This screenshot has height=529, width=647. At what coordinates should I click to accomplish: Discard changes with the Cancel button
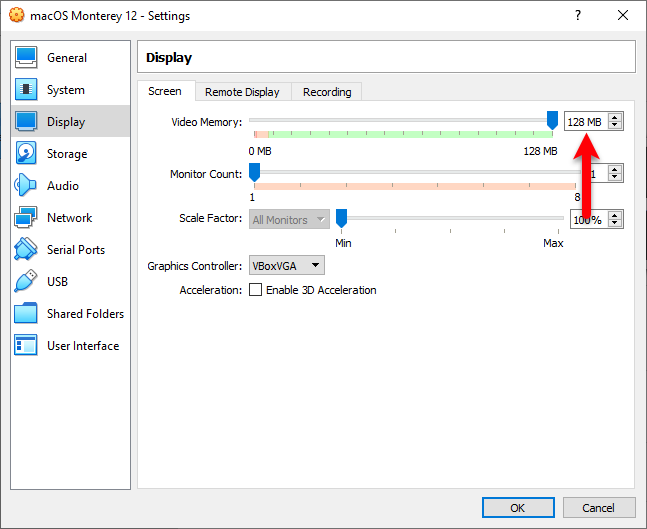[x=598, y=508]
